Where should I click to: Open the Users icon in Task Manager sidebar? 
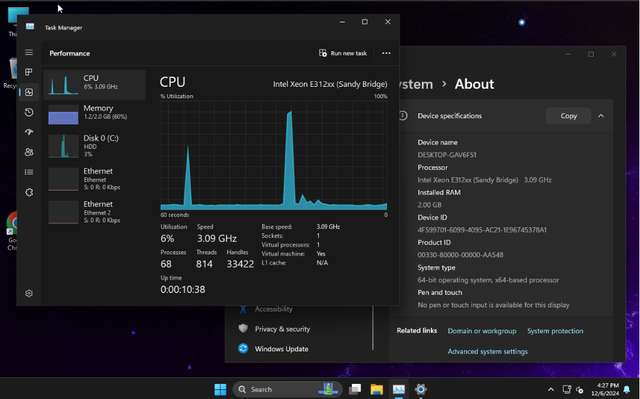tap(29, 152)
